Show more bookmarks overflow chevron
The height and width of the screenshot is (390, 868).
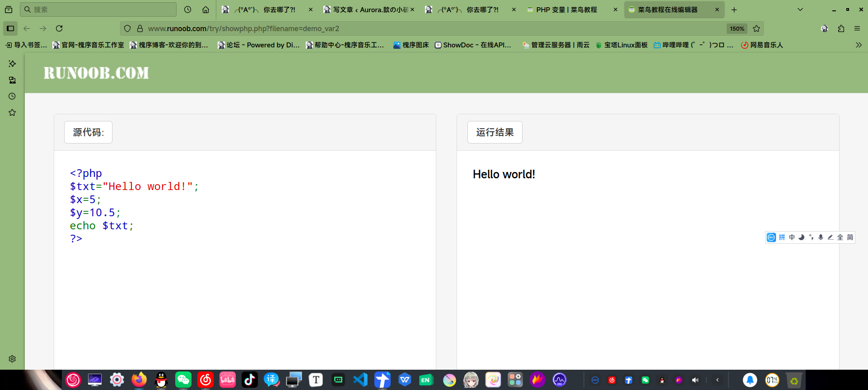[859, 45]
